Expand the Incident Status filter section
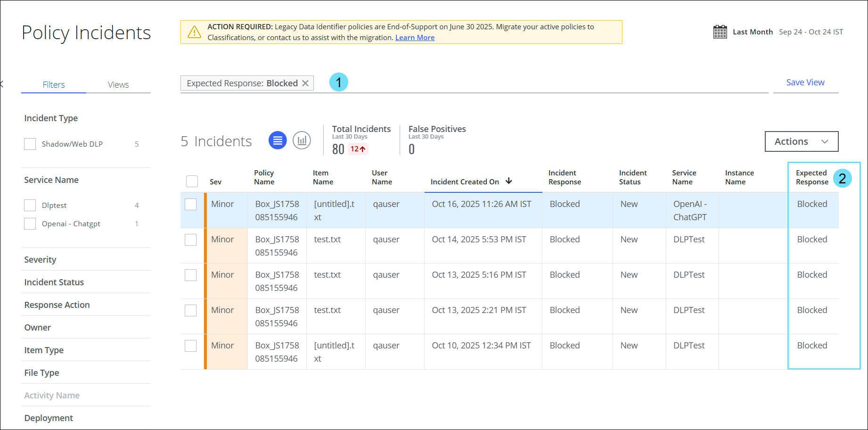The width and height of the screenshot is (868, 430). (54, 282)
